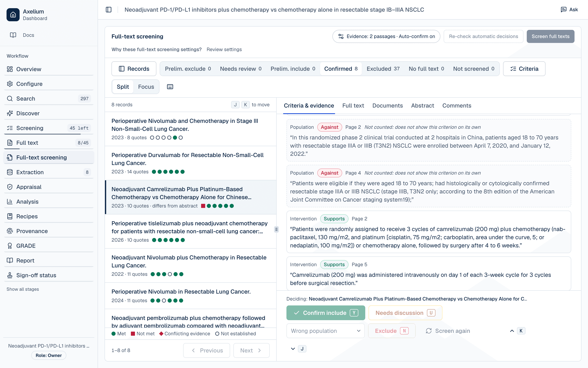588x368 pixels.
Task: Click the Exclude button
Action: [392, 331]
